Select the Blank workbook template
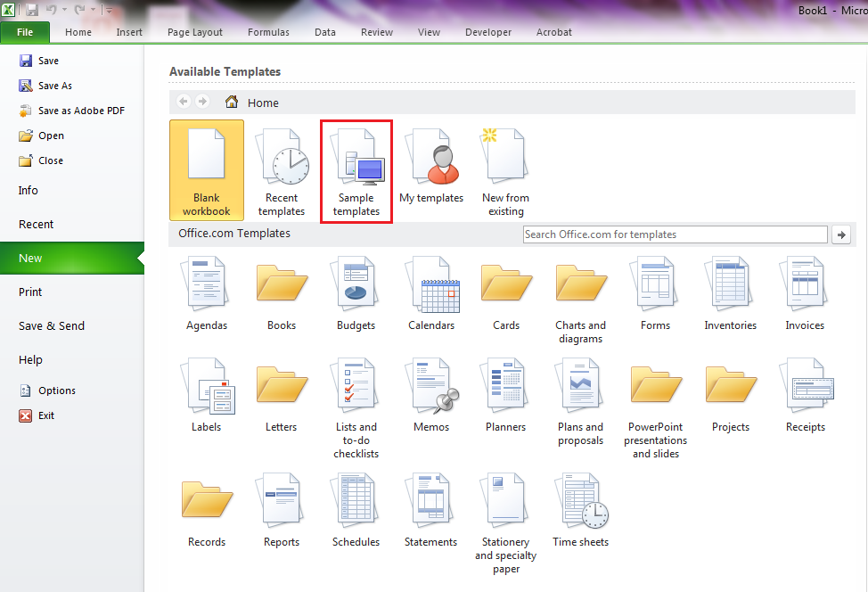This screenshot has height=592, width=868. (206, 170)
